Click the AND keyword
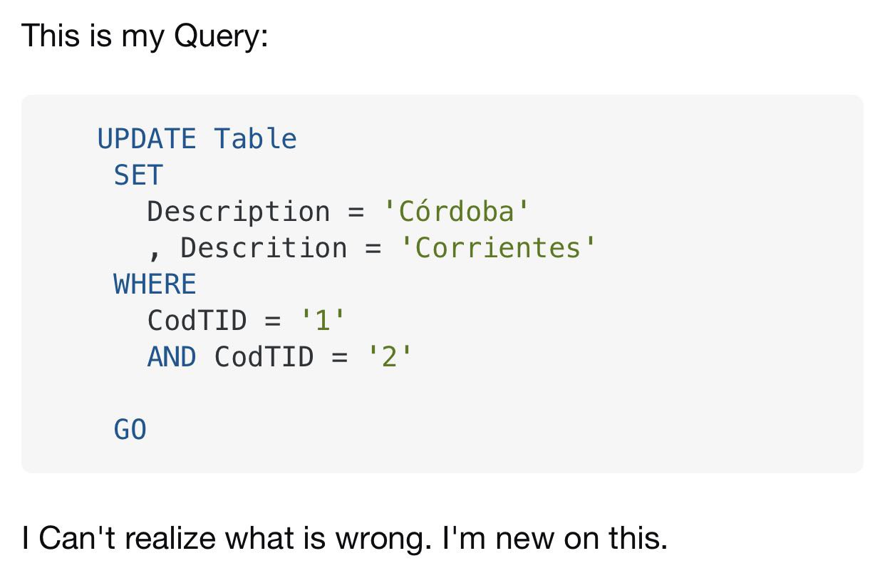The width and height of the screenshot is (870, 588). [172, 356]
